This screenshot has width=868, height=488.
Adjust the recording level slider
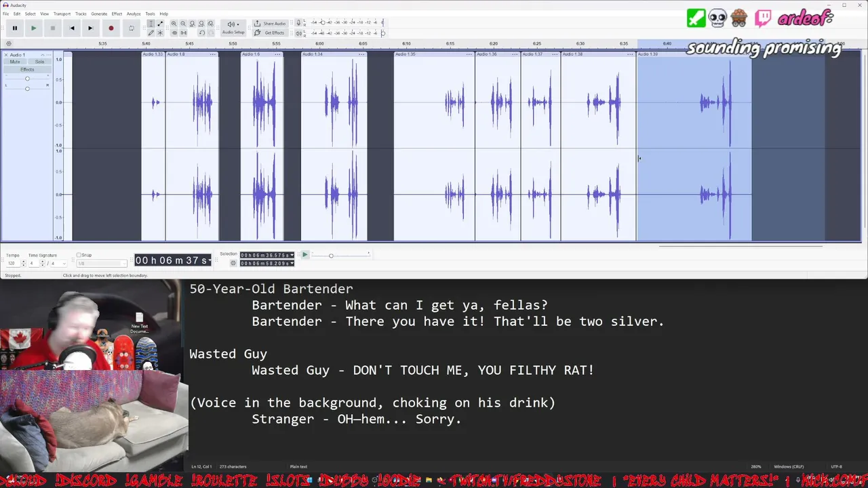[x=323, y=22]
